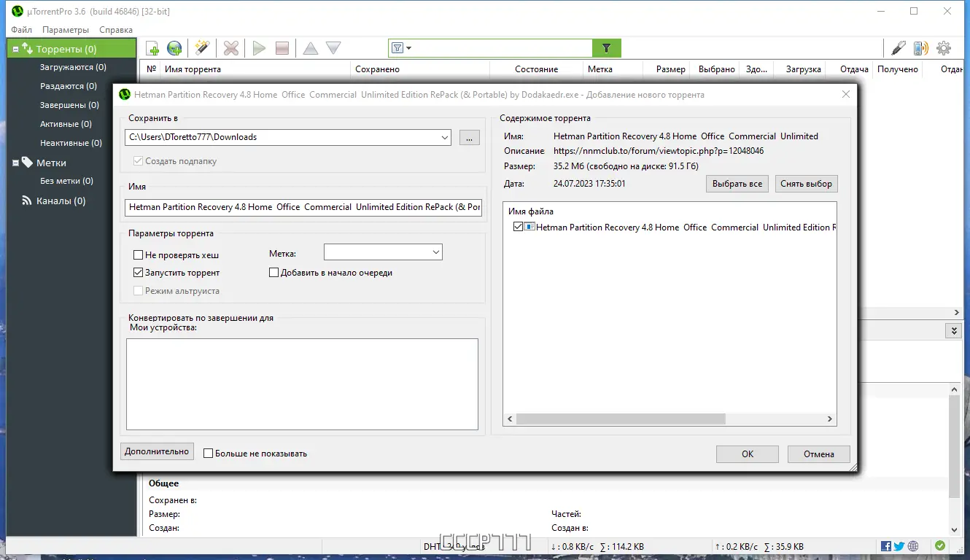970x560 pixels.
Task: Click the Stop Torrent icon
Action: click(281, 47)
